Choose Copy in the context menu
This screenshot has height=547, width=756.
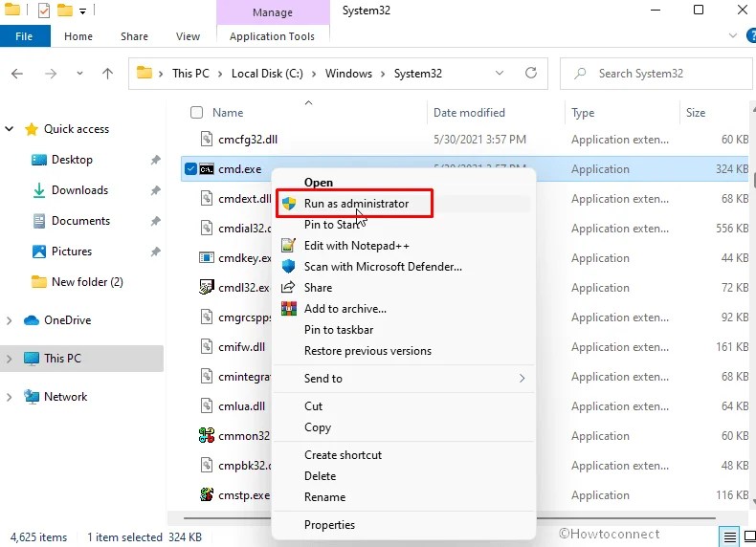318,427
